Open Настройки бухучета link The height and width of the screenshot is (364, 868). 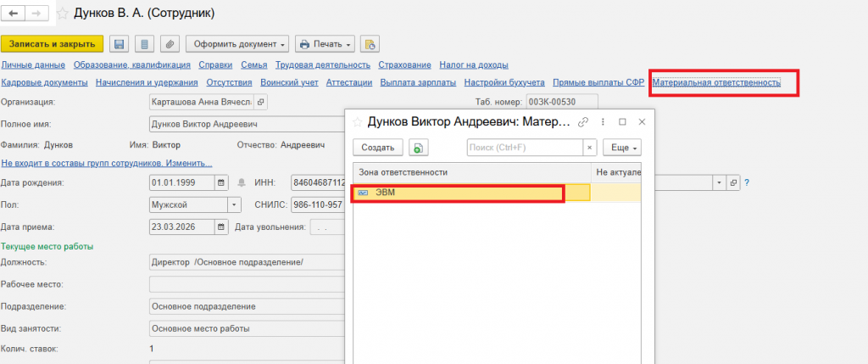tap(504, 82)
